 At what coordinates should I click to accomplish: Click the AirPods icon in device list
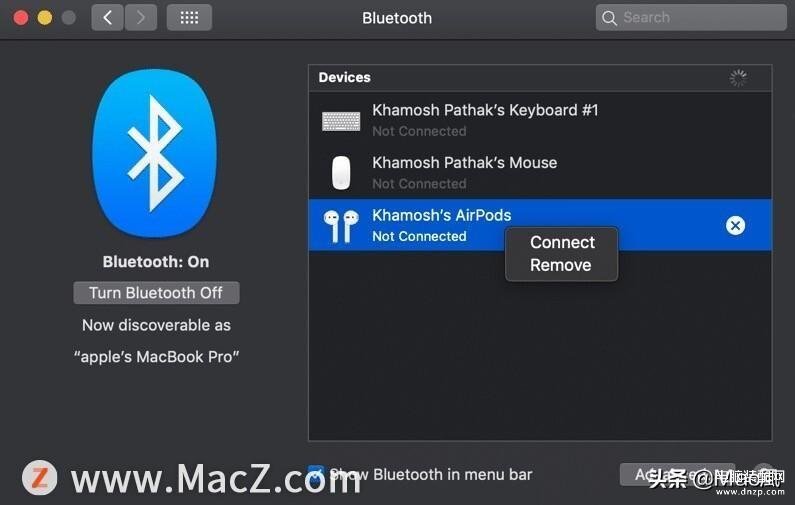(341, 226)
